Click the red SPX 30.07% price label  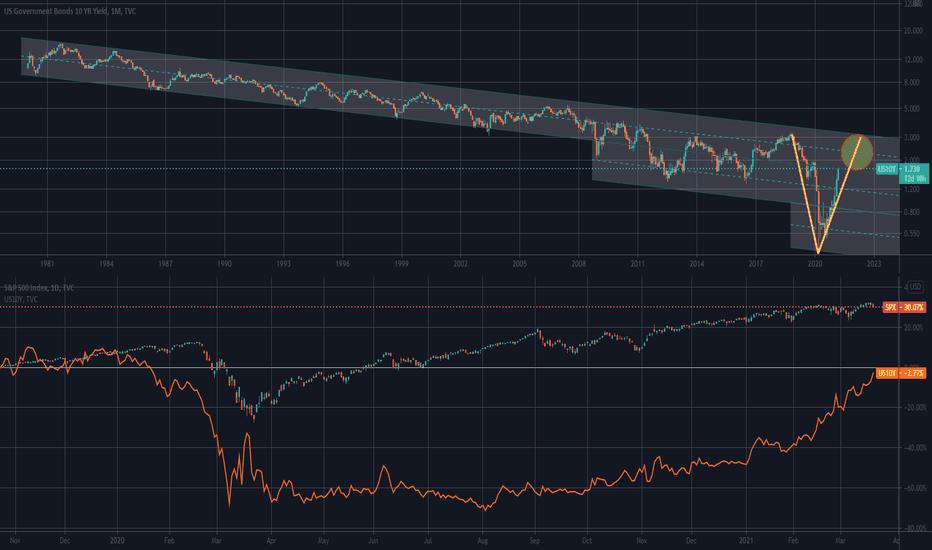(x=904, y=307)
